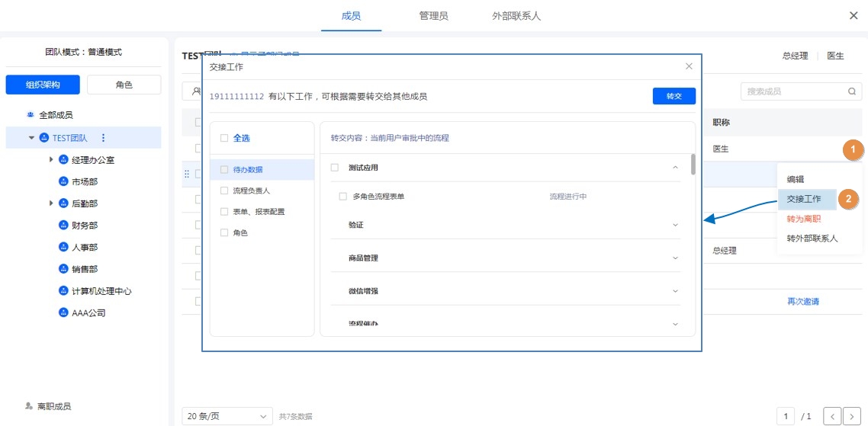Click the 再次邀请 link
Image resolution: width=868 pixels, height=426 pixels.
[x=803, y=302]
